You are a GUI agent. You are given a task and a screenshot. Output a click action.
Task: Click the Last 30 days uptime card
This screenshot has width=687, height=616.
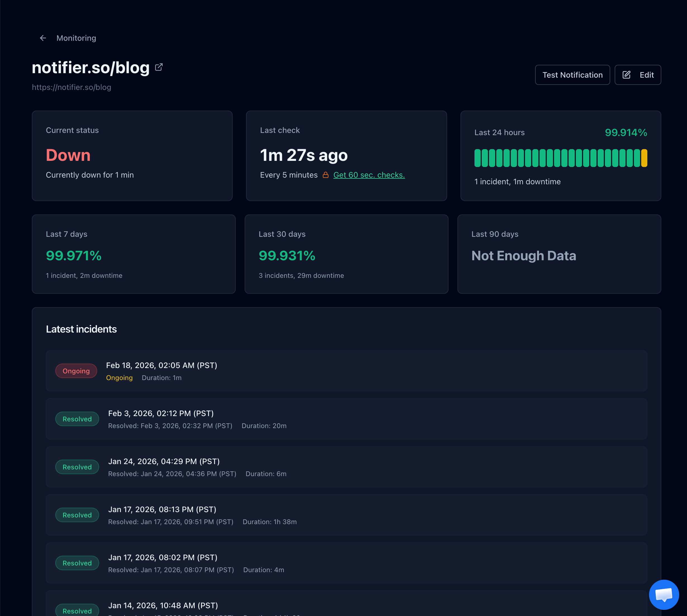pos(346,254)
